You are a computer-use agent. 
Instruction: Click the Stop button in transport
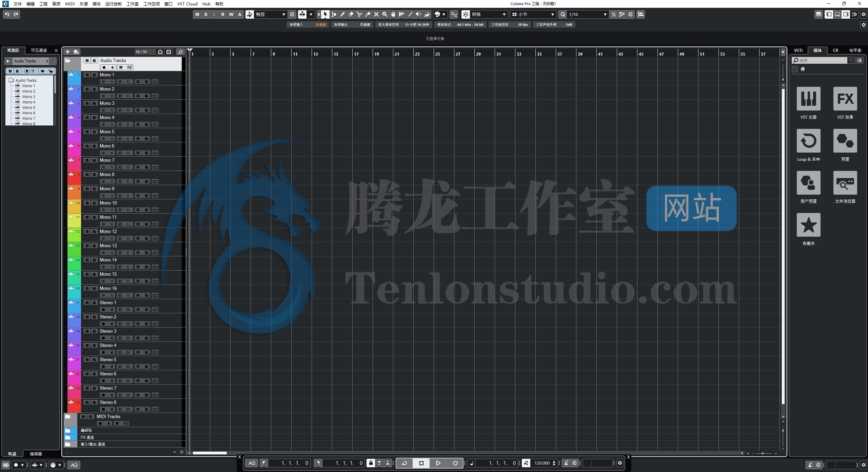point(421,463)
